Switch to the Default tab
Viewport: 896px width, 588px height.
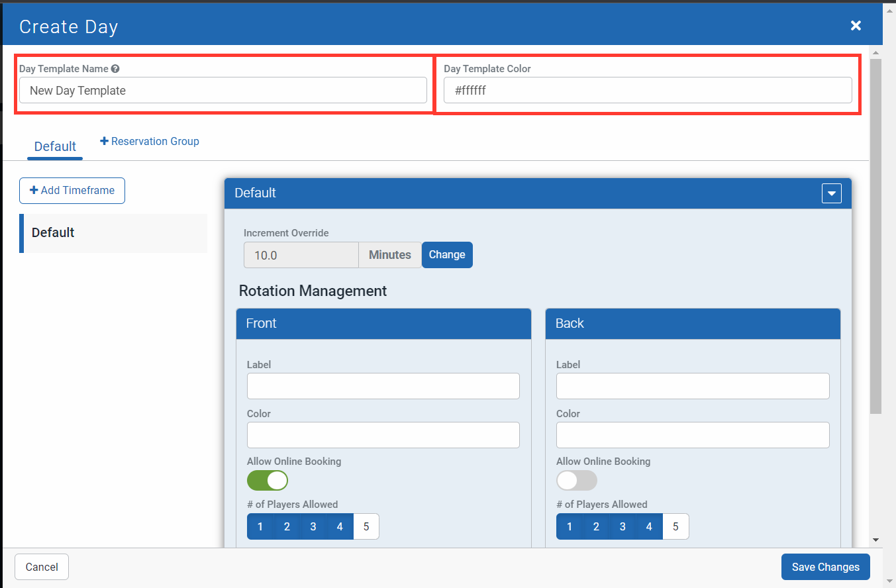(x=55, y=146)
